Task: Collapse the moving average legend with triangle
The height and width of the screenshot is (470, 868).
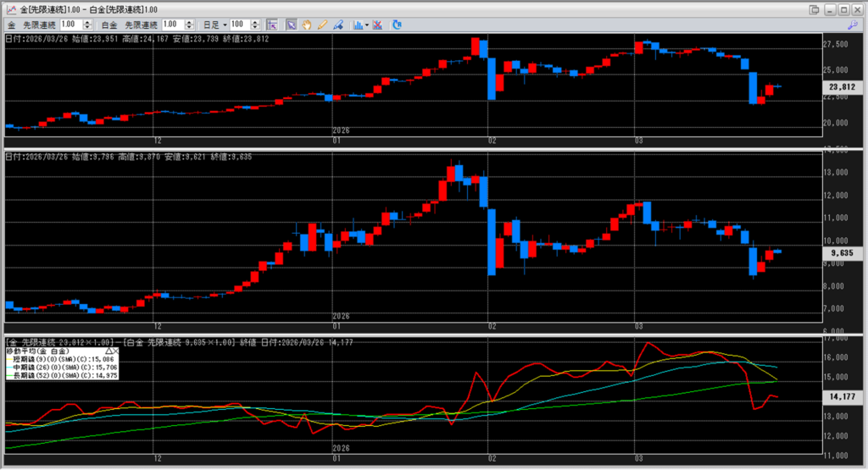Action: (109, 351)
